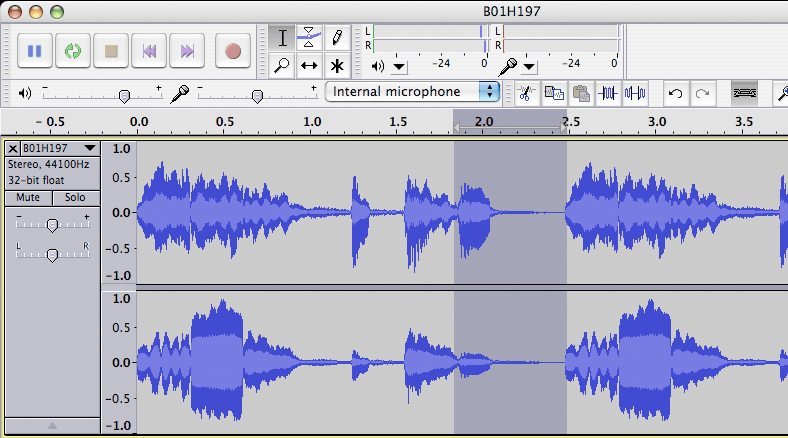788x438 pixels.
Task: Adjust the track gain slider
Action: [52, 225]
